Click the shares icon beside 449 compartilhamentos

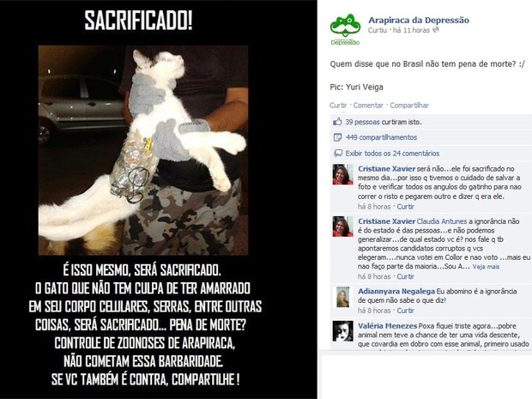(337, 137)
